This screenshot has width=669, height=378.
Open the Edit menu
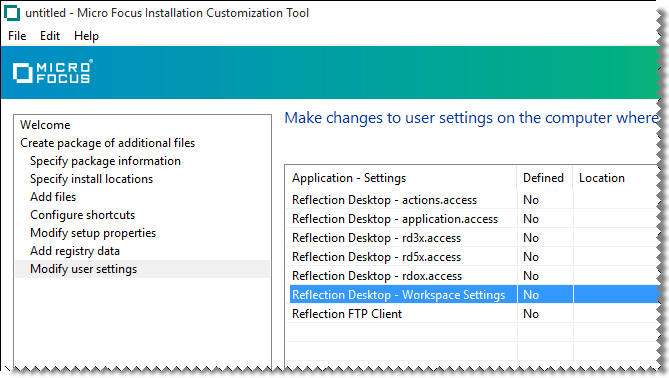pos(50,36)
